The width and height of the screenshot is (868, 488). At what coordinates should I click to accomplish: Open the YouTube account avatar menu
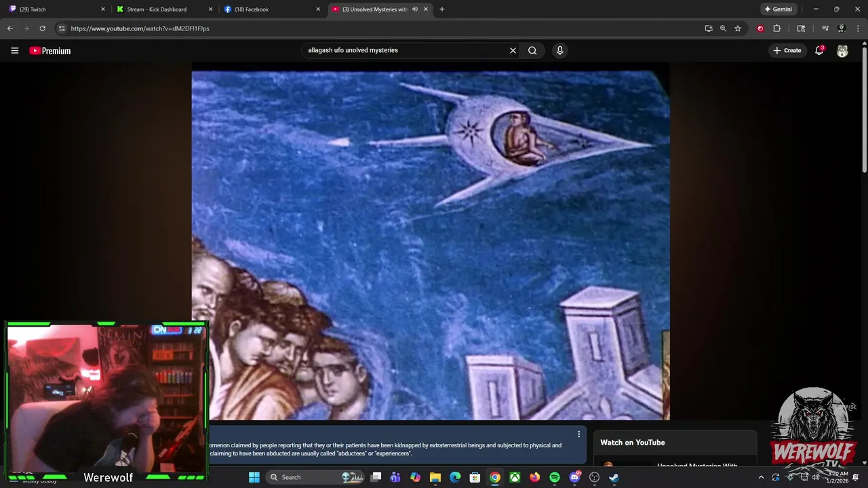(842, 51)
